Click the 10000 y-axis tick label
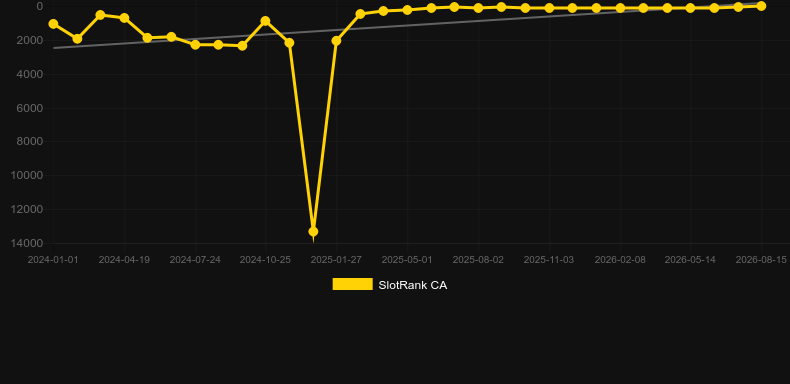Image resolution: width=790 pixels, height=384 pixels. [x=27, y=175]
